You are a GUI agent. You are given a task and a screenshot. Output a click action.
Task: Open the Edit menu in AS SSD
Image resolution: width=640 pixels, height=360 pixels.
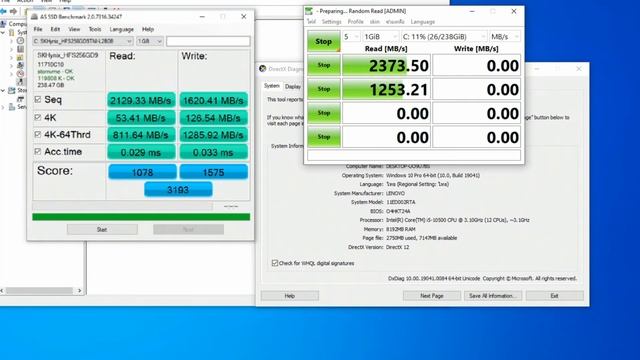pos(55,29)
